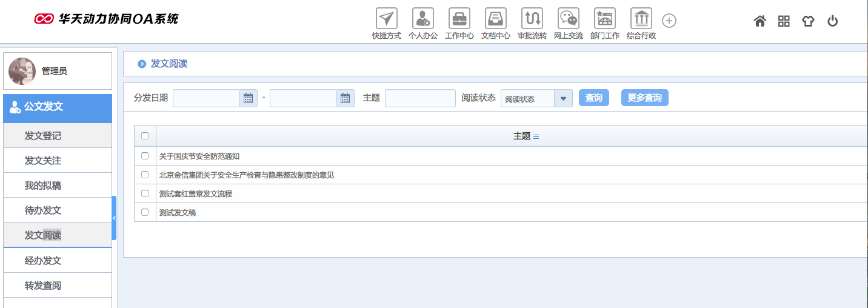Open the 部门工作 department work icon
Image resolution: width=868 pixels, height=308 pixels.
605,18
